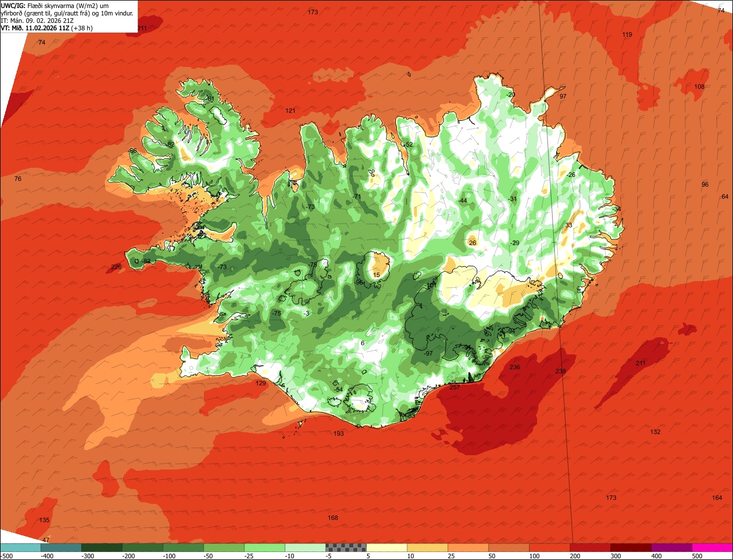
Task: Click the map value "-44"
Action: point(462,200)
